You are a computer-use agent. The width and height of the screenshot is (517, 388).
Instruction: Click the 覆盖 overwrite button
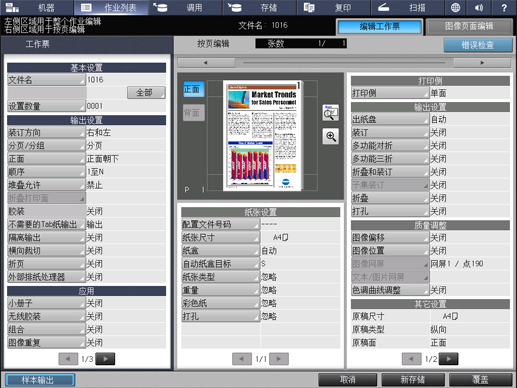point(481,380)
